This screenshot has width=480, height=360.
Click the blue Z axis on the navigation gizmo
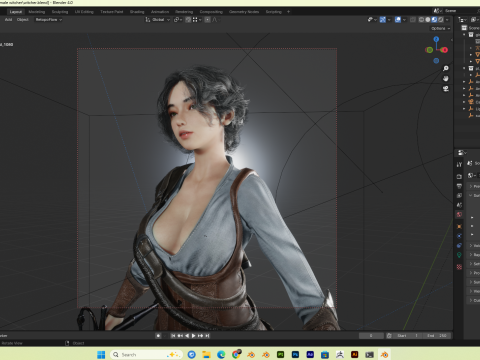(x=436, y=39)
